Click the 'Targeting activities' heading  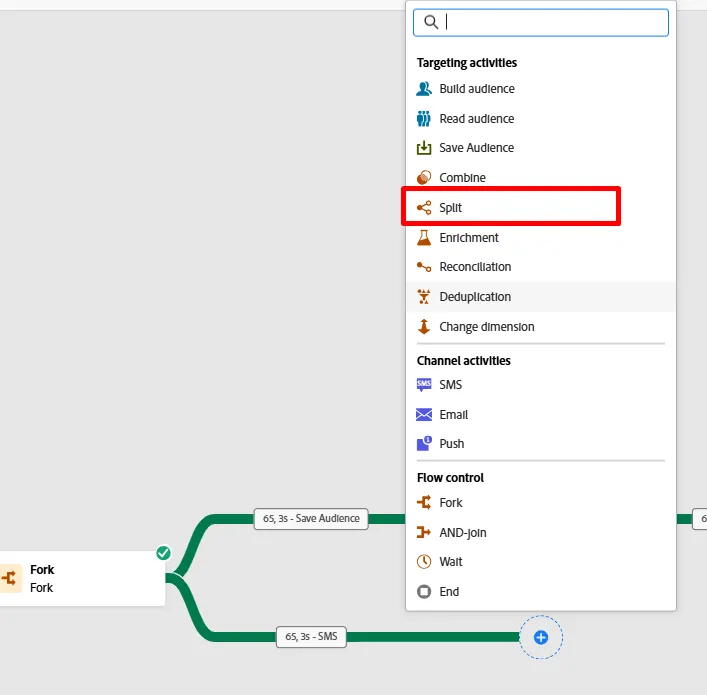click(x=467, y=63)
